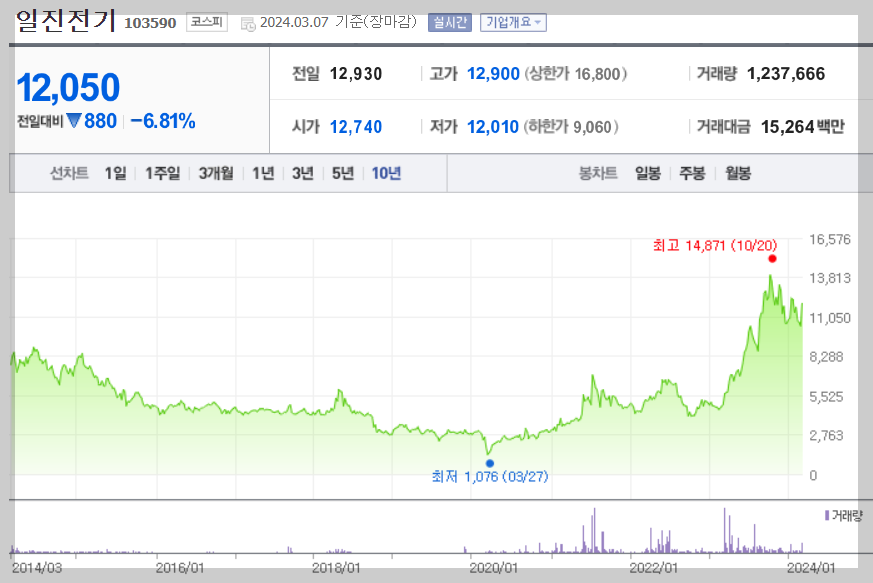Click the current price 12,050
The height and width of the screenshot is (583, 873).
(68, 87)
